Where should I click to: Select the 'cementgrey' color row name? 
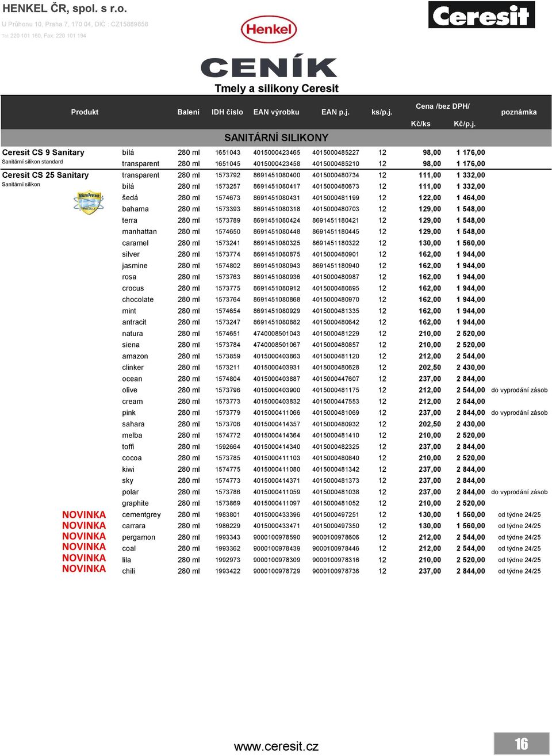(x=141, y=515)
